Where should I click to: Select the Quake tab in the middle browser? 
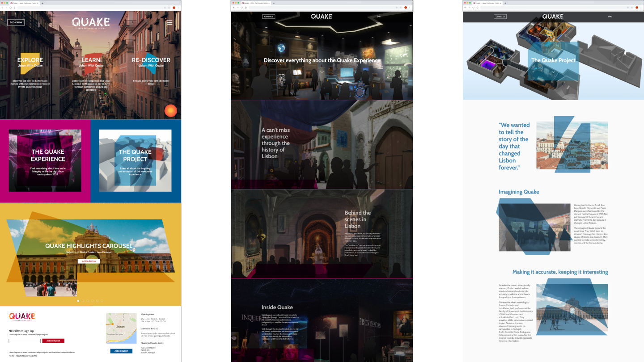pos(256,3)
